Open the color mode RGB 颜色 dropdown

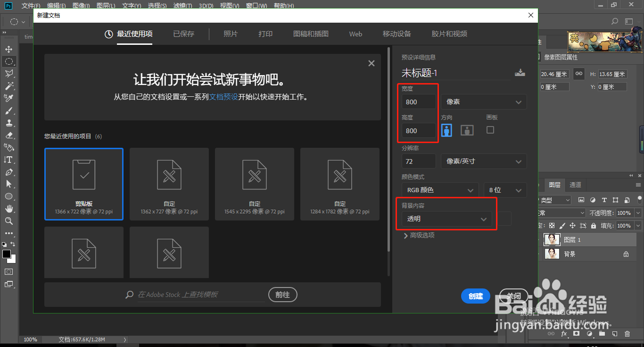(x=440, y=190)
